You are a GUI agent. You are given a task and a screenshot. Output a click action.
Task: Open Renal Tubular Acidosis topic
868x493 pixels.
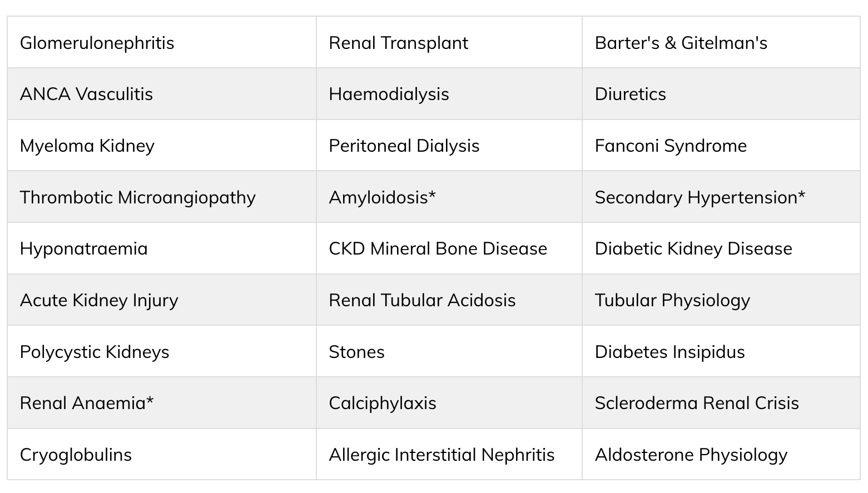[x=422, y=300]
